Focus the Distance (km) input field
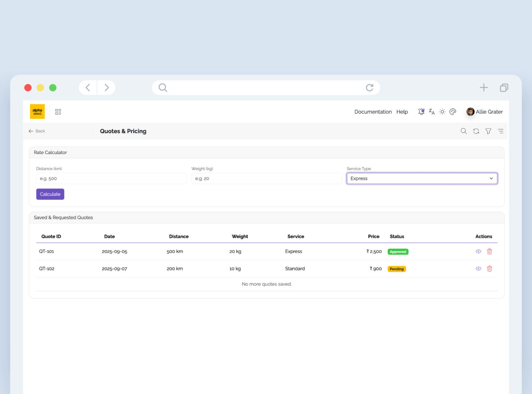 click(x=111, y=178)
